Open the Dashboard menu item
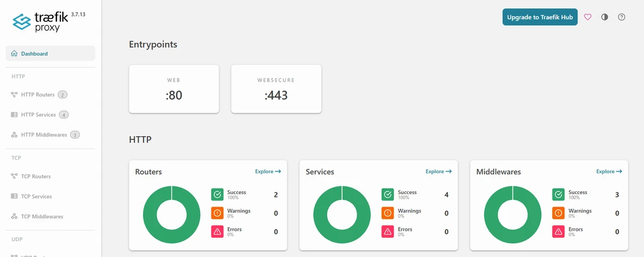 50,53
